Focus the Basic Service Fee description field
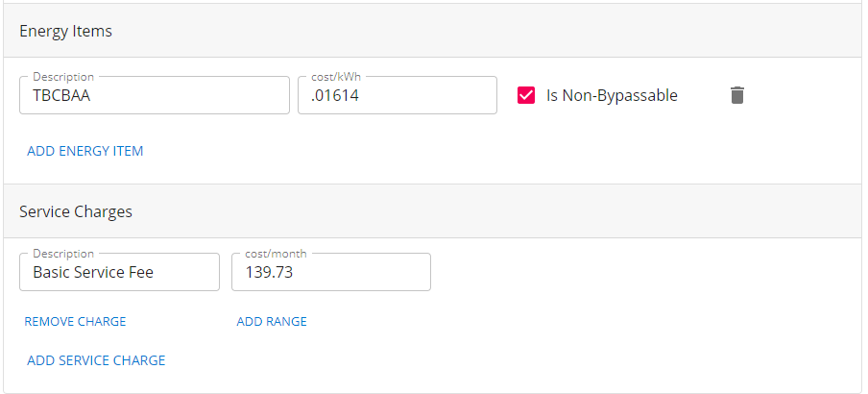Image resolution: width=868 pixels, height=394 pixels. pyautogui.click(x=119, y=272)
